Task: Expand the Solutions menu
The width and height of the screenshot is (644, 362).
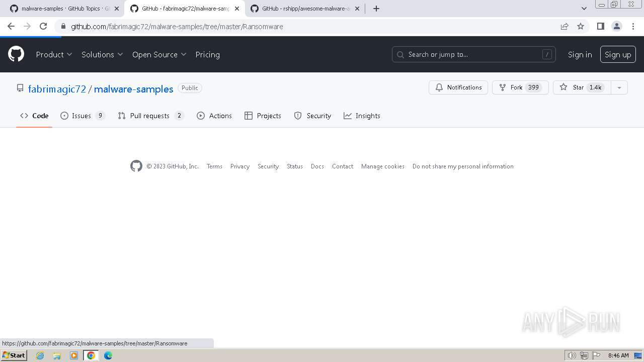Action: (x=102, y=54)
